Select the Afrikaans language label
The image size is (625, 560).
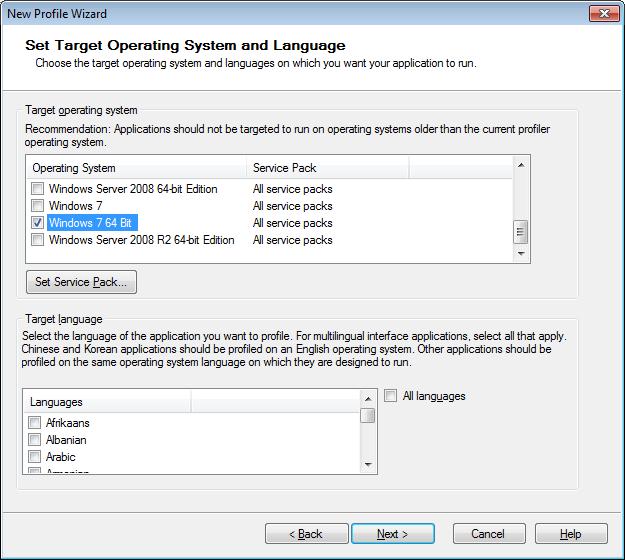68,422
